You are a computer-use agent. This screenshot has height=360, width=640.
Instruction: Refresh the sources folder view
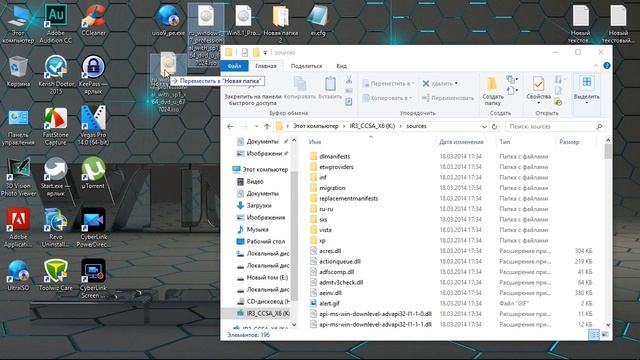pyautogui.click(x=494, y=127)
